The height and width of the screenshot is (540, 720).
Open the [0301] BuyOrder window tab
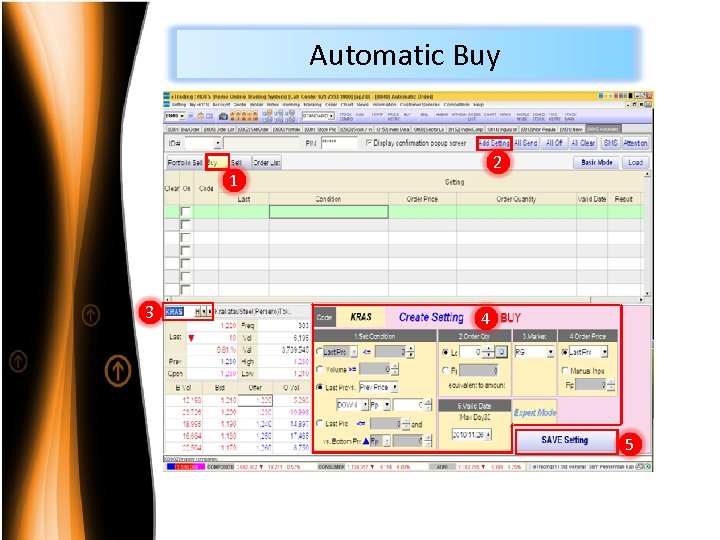(x=184, y=129)
